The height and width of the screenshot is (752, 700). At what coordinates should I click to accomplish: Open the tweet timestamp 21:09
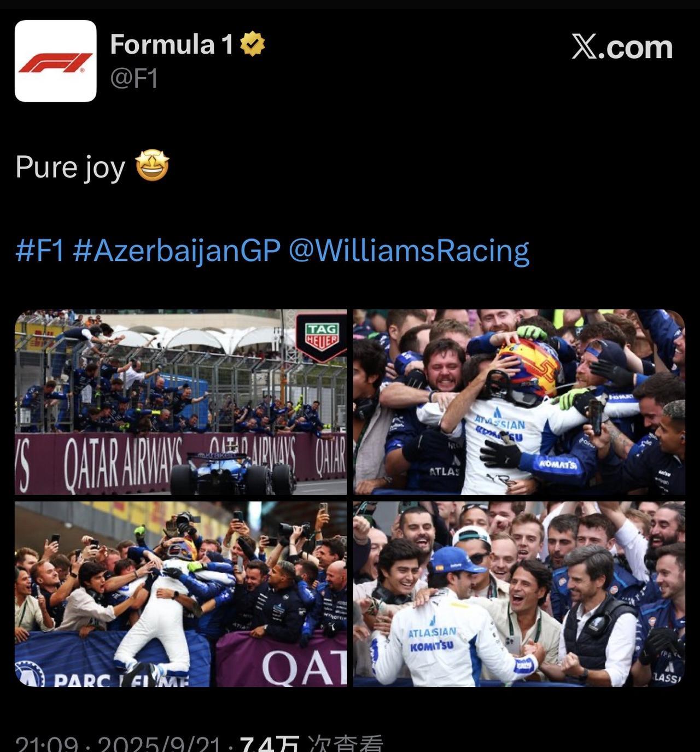pos(46,745)
